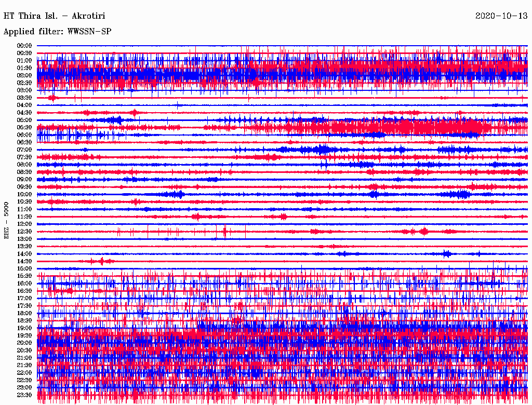Click the 01:30 time label

[24, 68]
